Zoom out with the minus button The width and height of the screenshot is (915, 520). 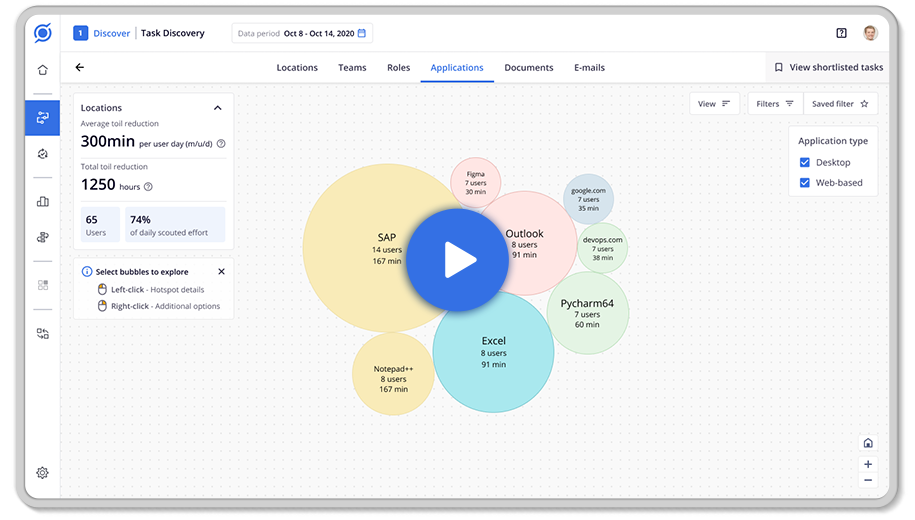point(868,480)
